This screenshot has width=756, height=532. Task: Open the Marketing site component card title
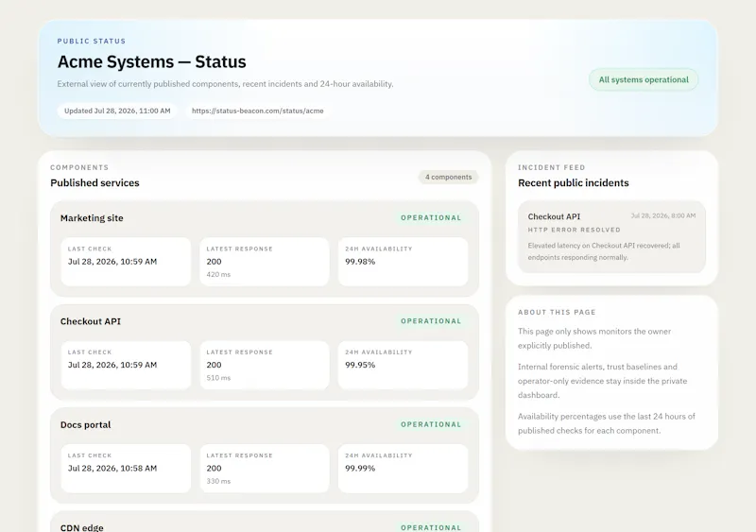pos(92,218)
